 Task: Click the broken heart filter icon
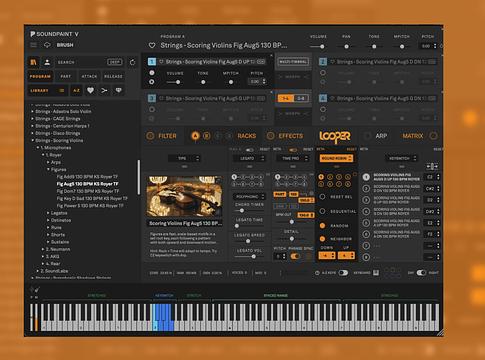pos(118,90)
